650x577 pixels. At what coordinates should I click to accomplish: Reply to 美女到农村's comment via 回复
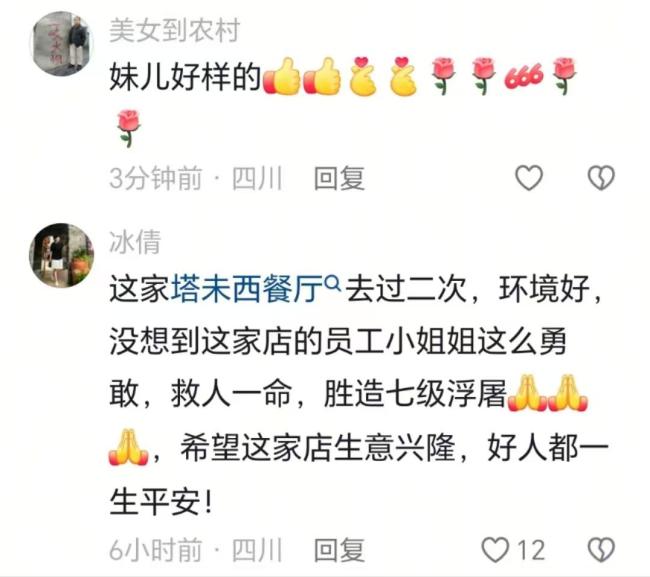(x=339, y=179)
